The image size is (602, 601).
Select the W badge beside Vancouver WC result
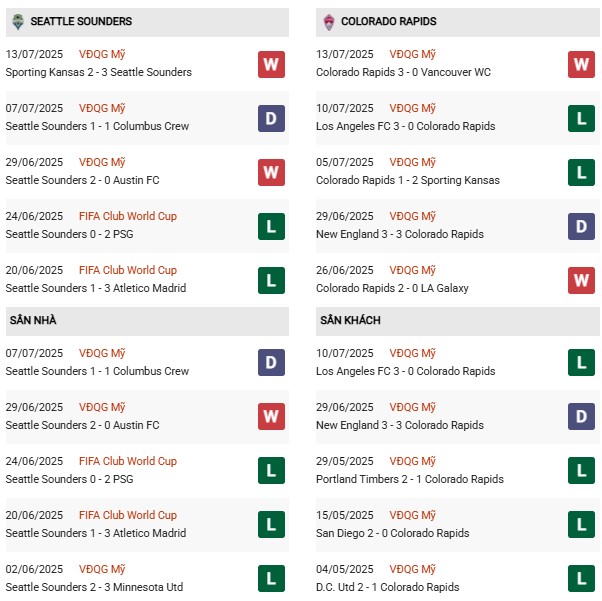[x=582, y=64]
